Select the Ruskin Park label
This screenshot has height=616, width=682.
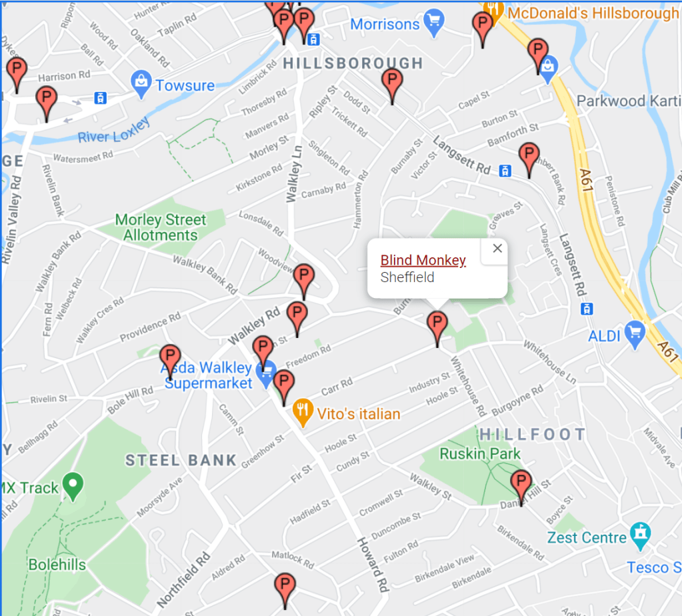pos(480,454)
